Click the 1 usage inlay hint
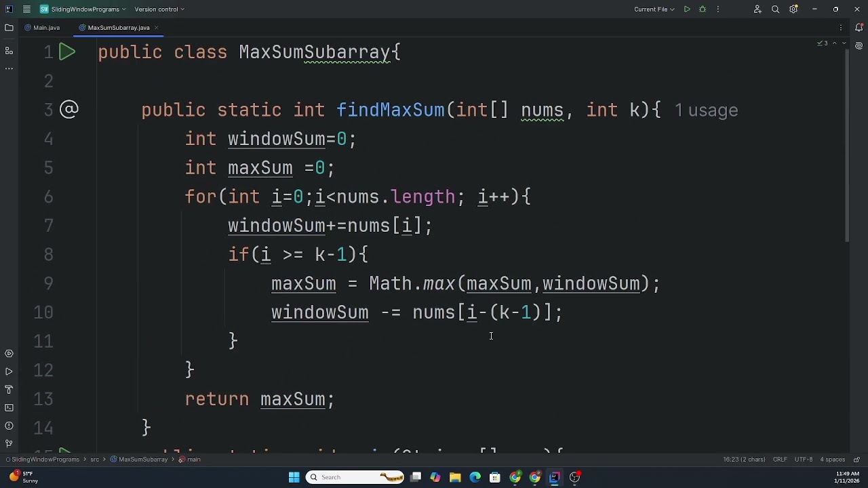 (x=706, y=110)
